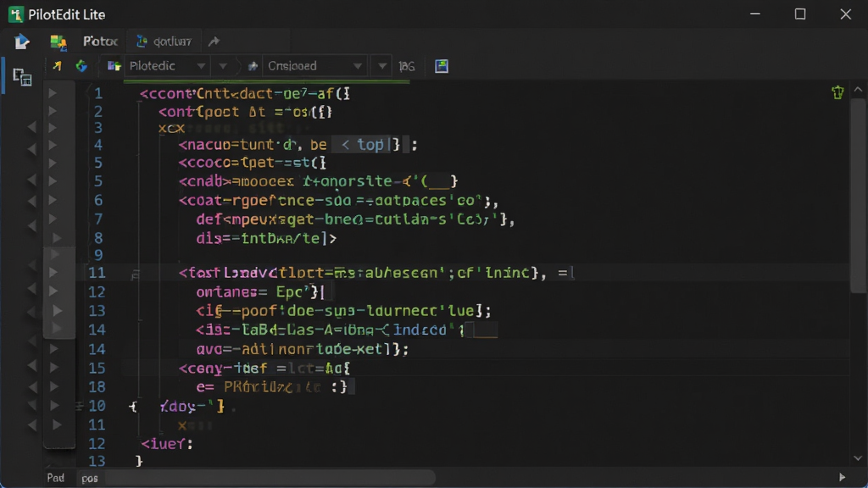Click the highlighted word "top" on line 4
This screenshot has height=488, width=868.
tap(370, 144)
